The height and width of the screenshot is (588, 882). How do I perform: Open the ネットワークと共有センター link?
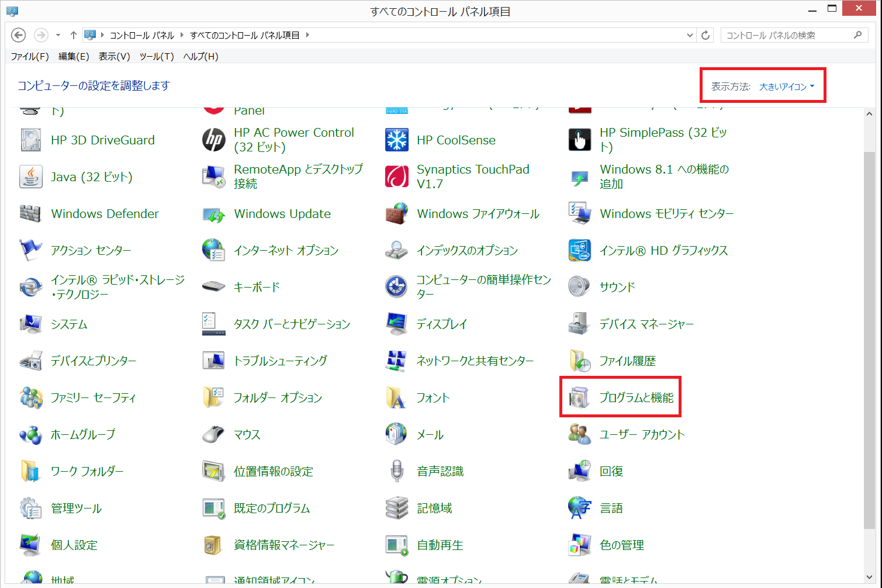pos(475,361)
